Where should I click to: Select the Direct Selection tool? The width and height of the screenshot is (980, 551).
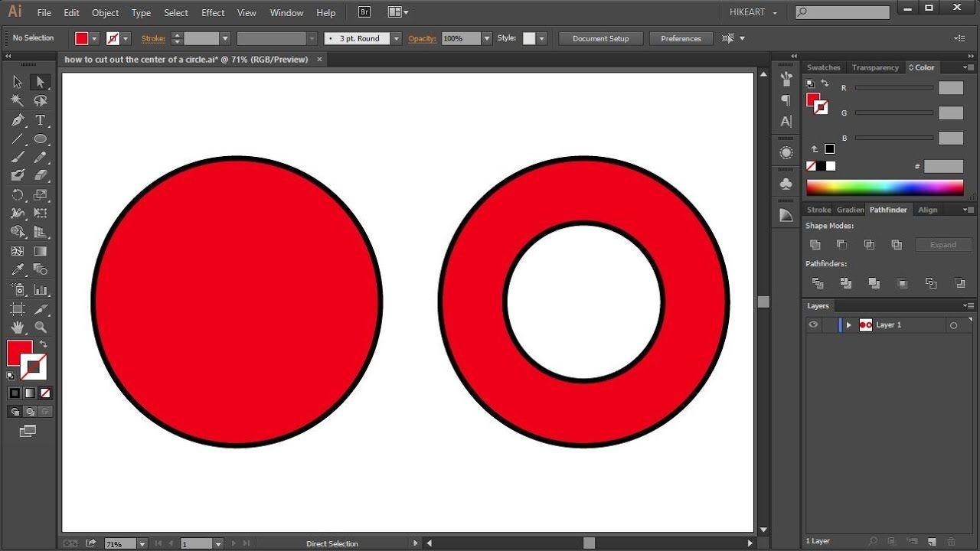click(x=40, y=81)
